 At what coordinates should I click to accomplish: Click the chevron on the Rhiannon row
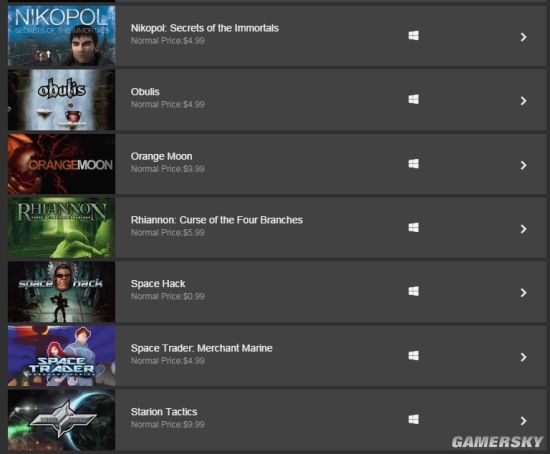point(523,229)
